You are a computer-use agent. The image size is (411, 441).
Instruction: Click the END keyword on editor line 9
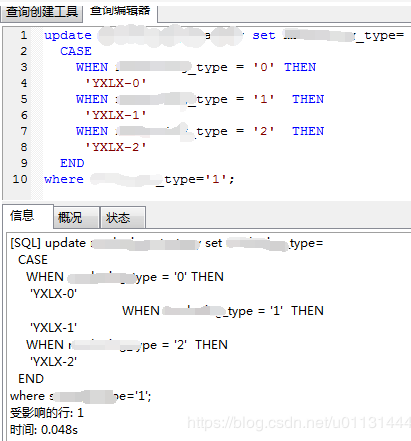click(72, 163)
